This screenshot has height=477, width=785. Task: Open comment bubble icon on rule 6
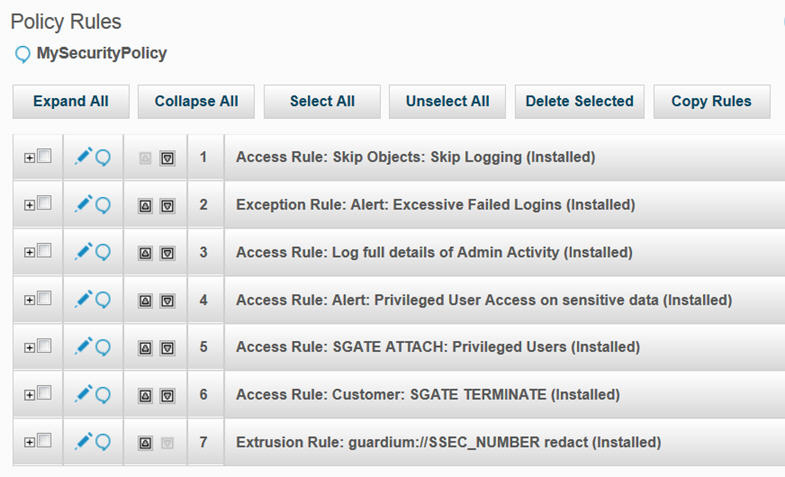[102, 395]
